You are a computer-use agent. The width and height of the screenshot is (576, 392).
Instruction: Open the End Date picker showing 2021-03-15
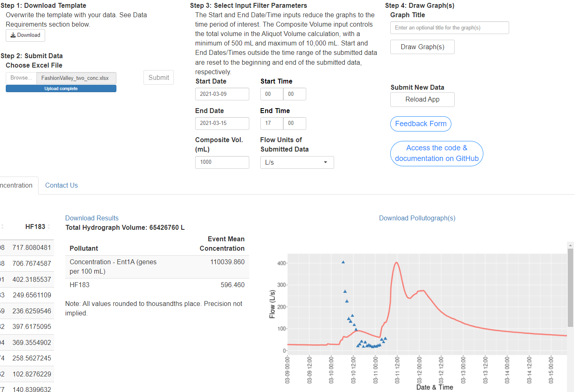pyautogui.click(x=222, y=123)
